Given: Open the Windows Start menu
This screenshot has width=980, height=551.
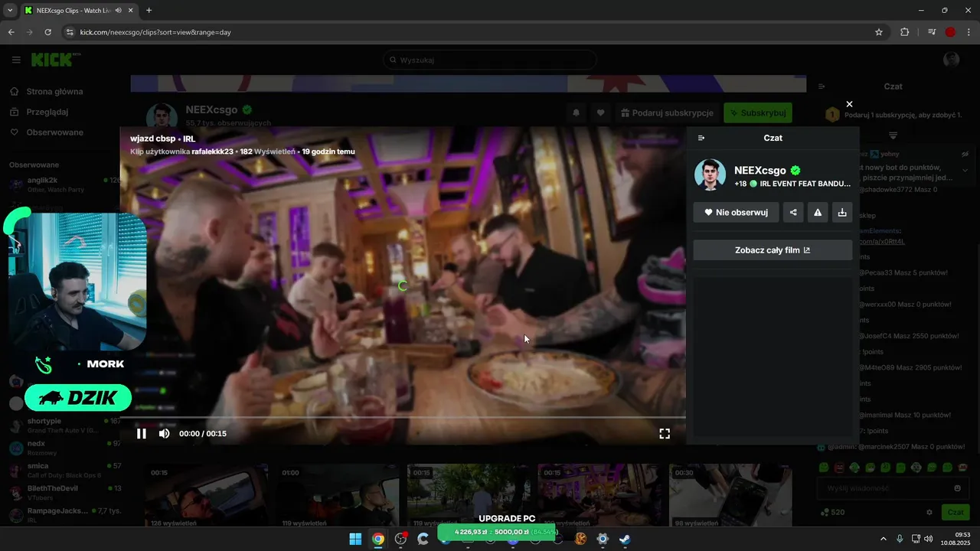Looking at the screenshot, I should [x=355, y=539].
